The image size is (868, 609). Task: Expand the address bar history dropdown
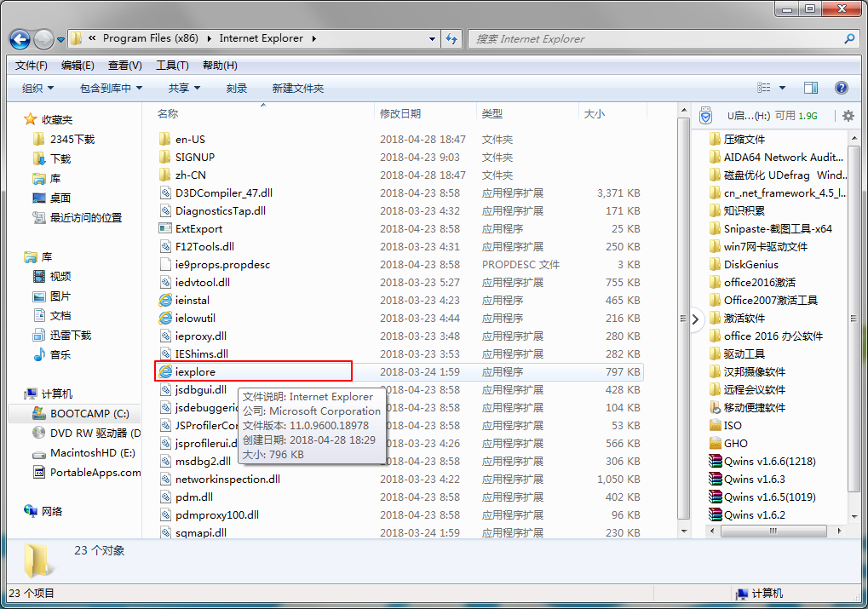click(433, 39)
